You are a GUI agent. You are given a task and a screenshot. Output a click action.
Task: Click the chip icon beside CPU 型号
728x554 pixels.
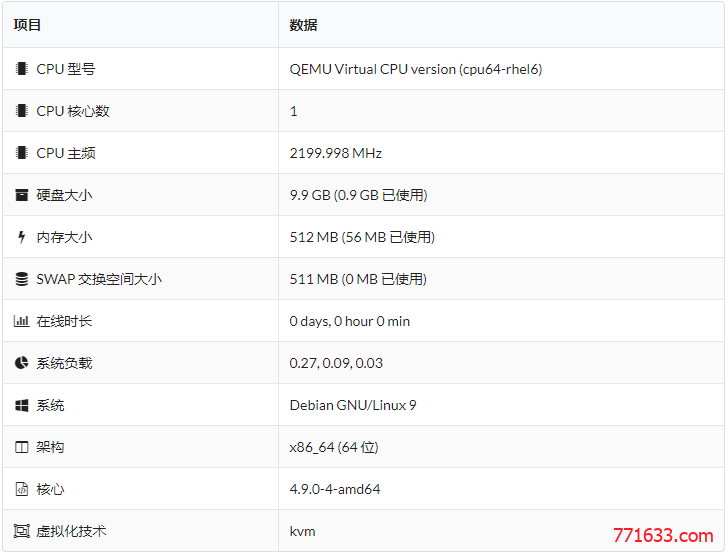click(21, 69)
